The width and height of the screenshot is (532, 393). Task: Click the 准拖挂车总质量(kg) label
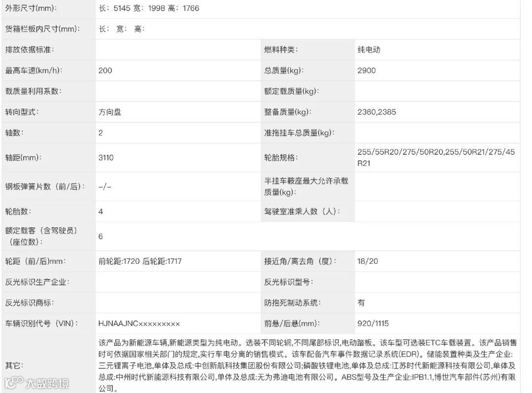pyautogui.click(x=299, y=133)
